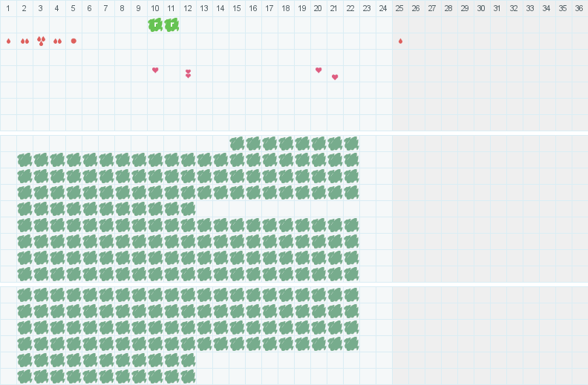
Task: Click day 12 leaf ending middle section's short row
Action: (189, 209)
